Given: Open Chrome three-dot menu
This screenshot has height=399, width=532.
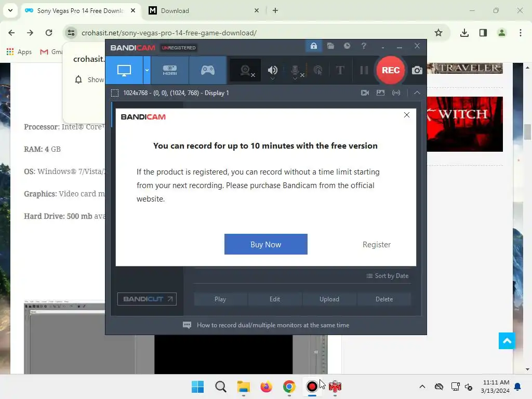Looking at the screenshot, I should tap(521, 33).
